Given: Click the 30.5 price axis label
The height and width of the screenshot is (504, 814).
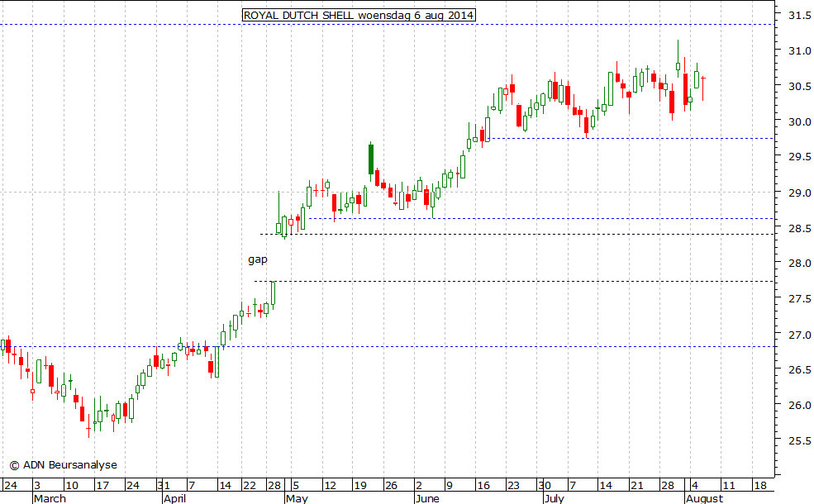Looking at the screenshot, I should point(799,87).
